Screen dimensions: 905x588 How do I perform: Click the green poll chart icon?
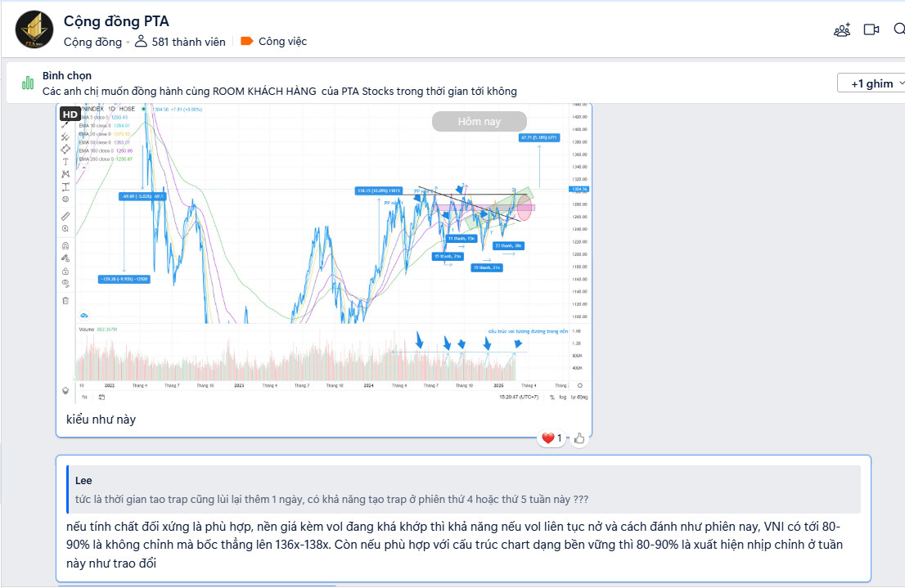[28, 83]
